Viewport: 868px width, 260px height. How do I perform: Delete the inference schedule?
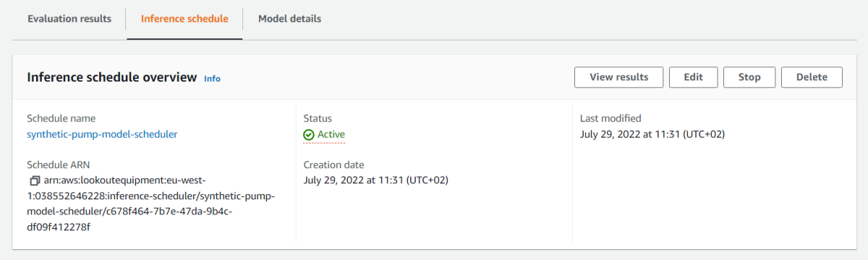tap(812, 77)
